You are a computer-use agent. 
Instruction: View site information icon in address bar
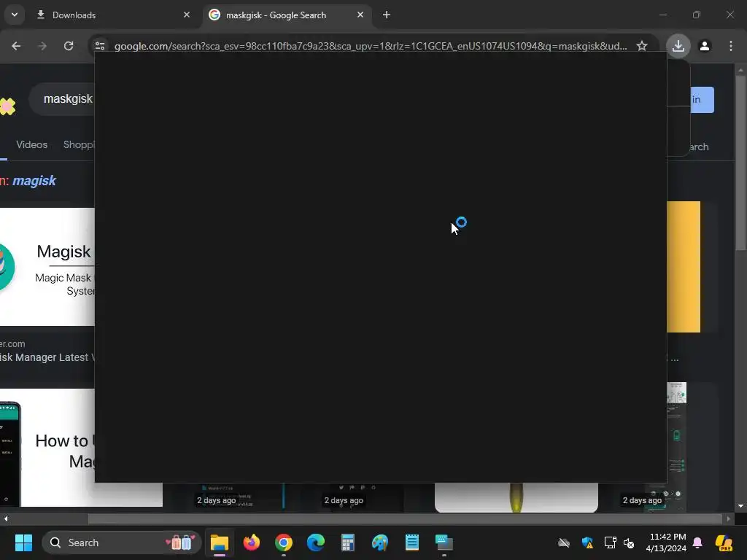(99, 46)
